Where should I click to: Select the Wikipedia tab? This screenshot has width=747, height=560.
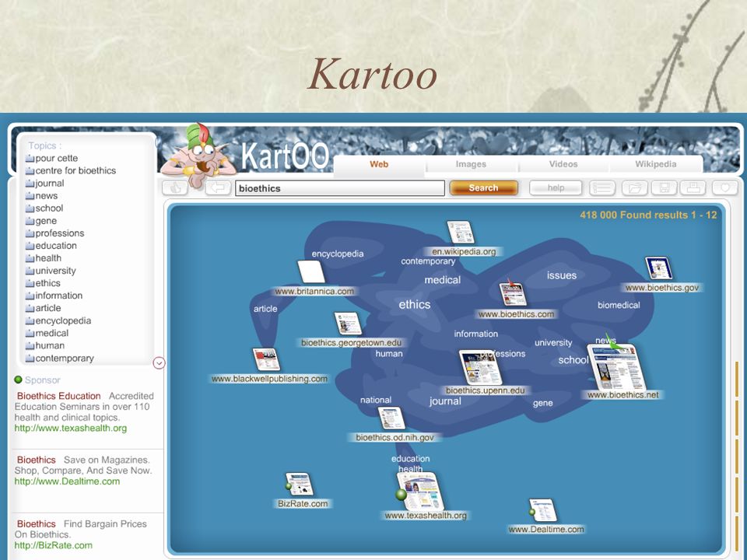(655, 164)
